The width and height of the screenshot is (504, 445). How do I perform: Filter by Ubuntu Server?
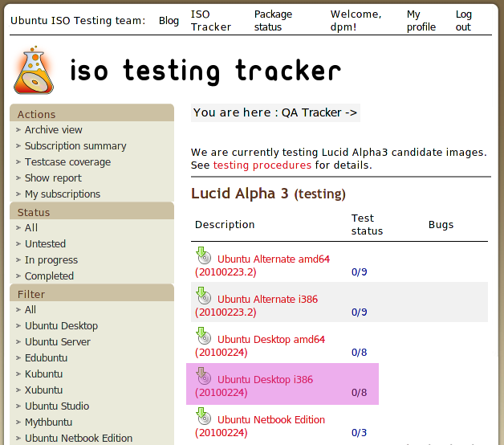(58, 342)
